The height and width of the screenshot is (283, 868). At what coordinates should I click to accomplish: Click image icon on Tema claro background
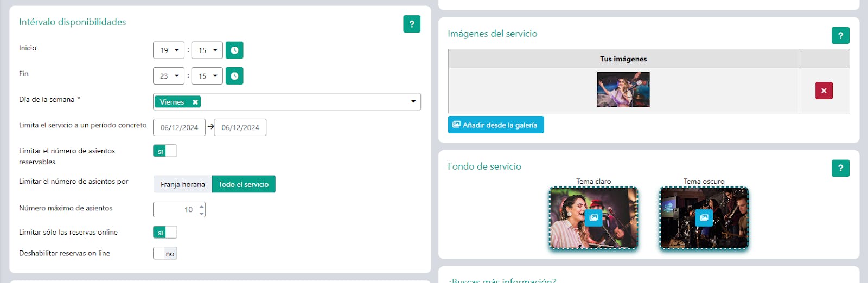[x=593, y=217]
